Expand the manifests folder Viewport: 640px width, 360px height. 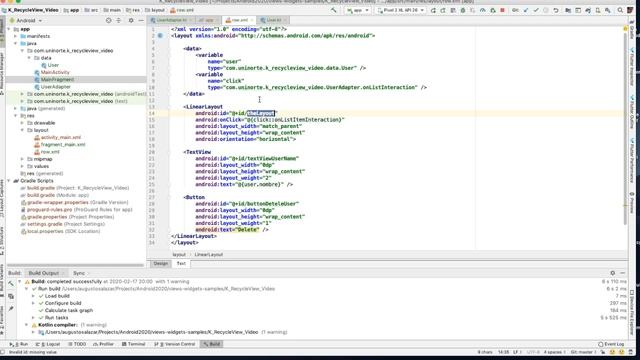[x=16, y=36]
